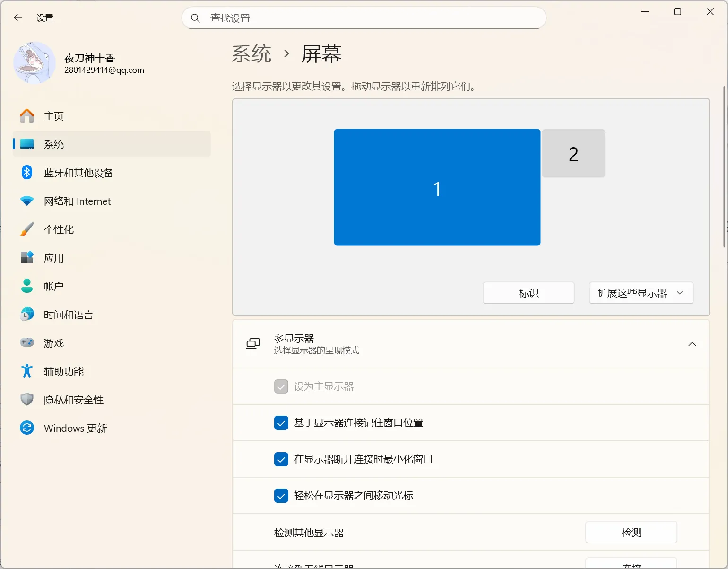Open the Bluetooth icon for 蓝牙和其他设备
This screenshot has height=569, width=728.
[27, 173]
